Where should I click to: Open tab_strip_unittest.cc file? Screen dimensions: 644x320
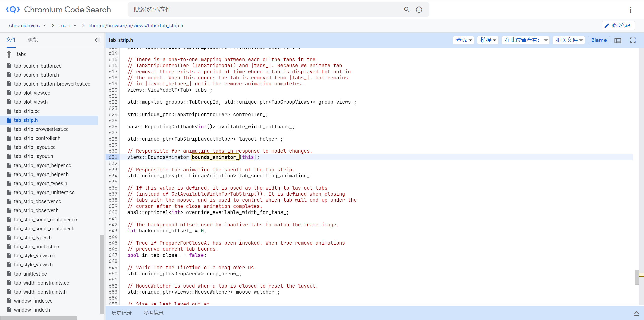click(36, 247)
